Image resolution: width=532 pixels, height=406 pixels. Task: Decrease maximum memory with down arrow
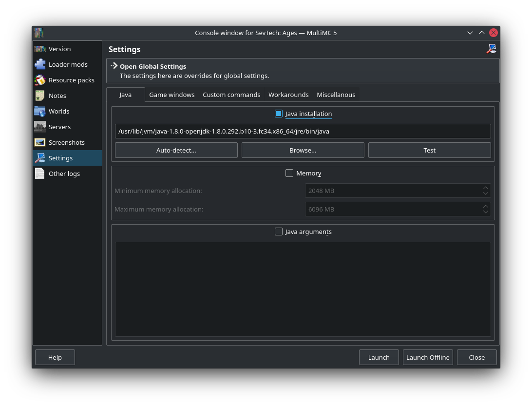tap(486, 212)
